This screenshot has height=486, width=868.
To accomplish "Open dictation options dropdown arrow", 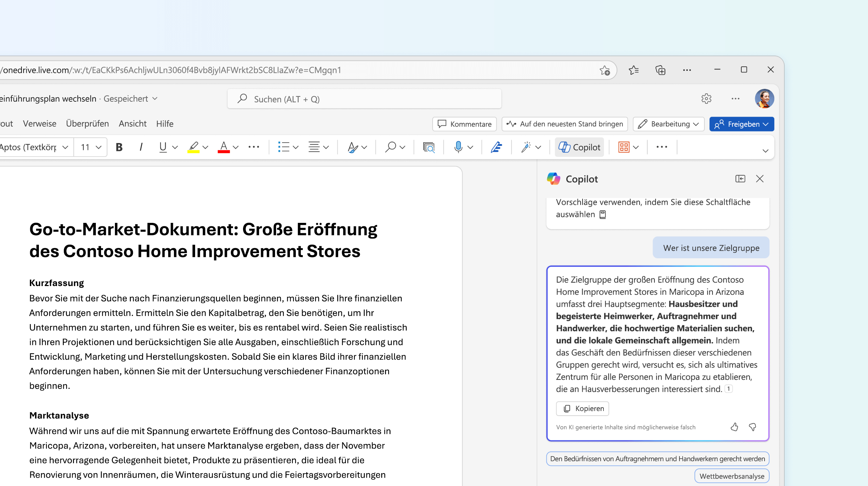I will click(470, 148).
